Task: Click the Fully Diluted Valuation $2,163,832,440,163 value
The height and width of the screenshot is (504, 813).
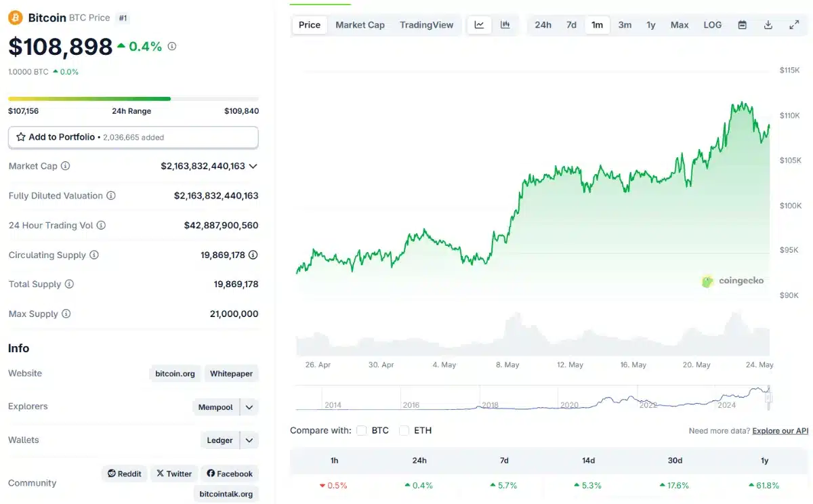Action: coord(216,196)
